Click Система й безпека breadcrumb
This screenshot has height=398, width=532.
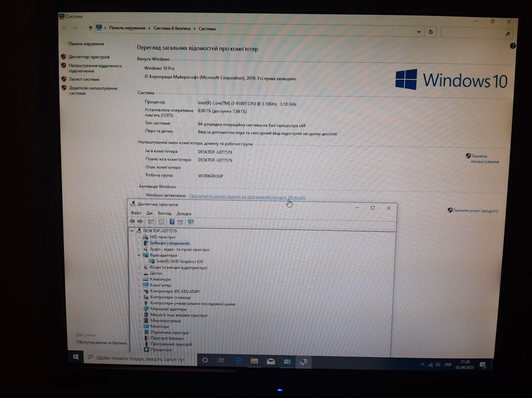pyautogui.click(x=172, y=28)
